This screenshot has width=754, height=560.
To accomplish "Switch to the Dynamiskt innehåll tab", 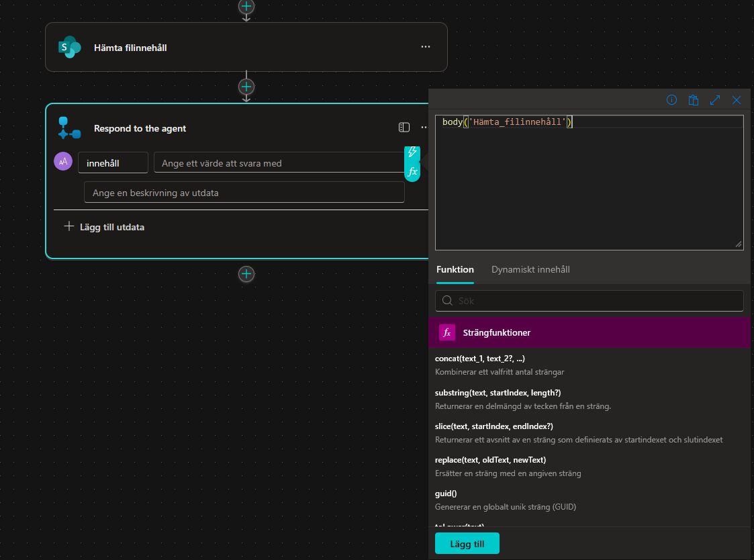I will [530, 269].
